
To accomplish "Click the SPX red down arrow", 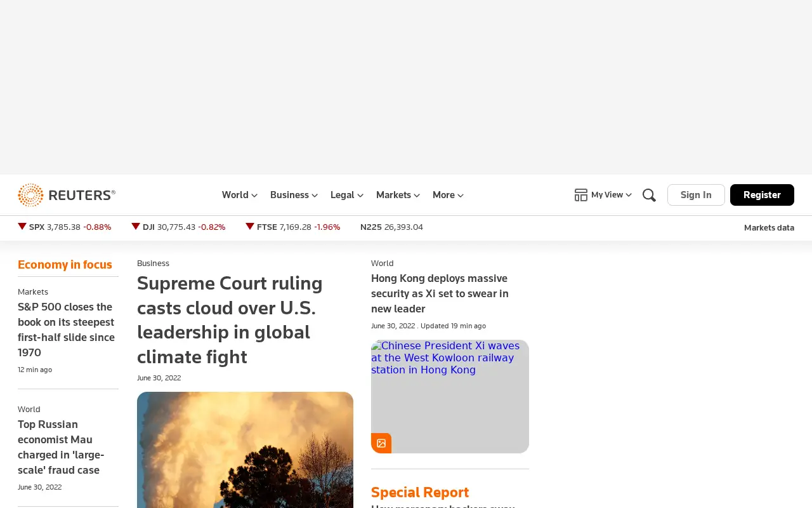I will click(x=22, y=227).
